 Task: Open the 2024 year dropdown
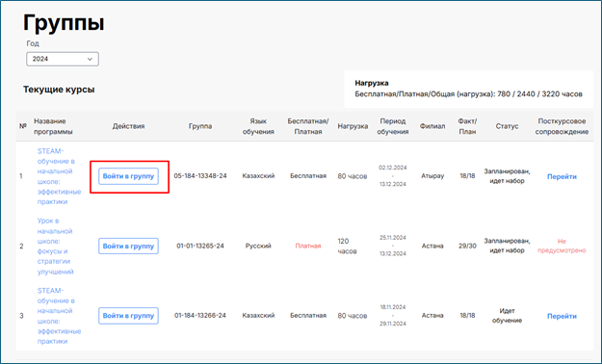point(63,59)
